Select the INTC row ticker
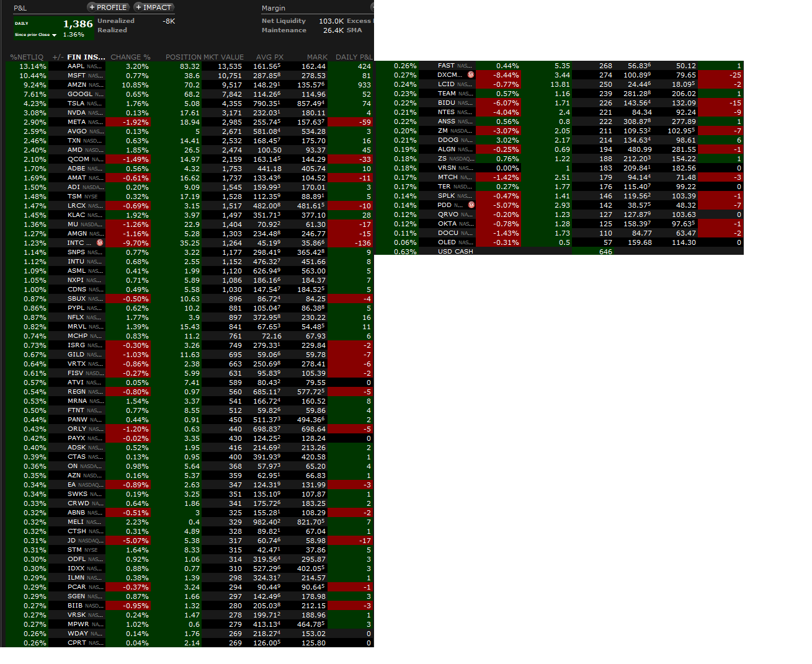 click(x=75, y=243)
